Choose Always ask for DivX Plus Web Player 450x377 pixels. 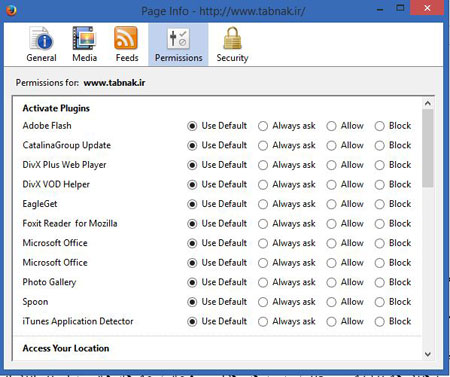pyautogui.click(x=263, y=165)
